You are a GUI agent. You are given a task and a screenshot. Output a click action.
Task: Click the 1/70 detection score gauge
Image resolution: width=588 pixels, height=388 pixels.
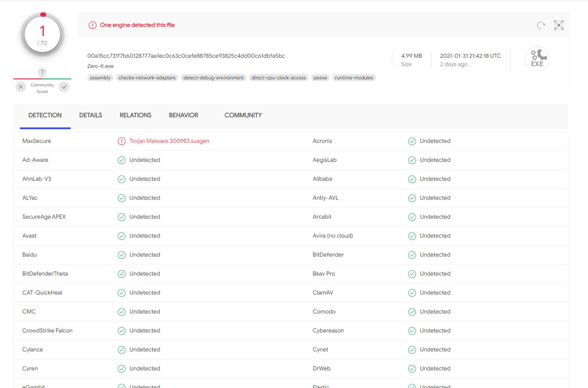point(42,35)
